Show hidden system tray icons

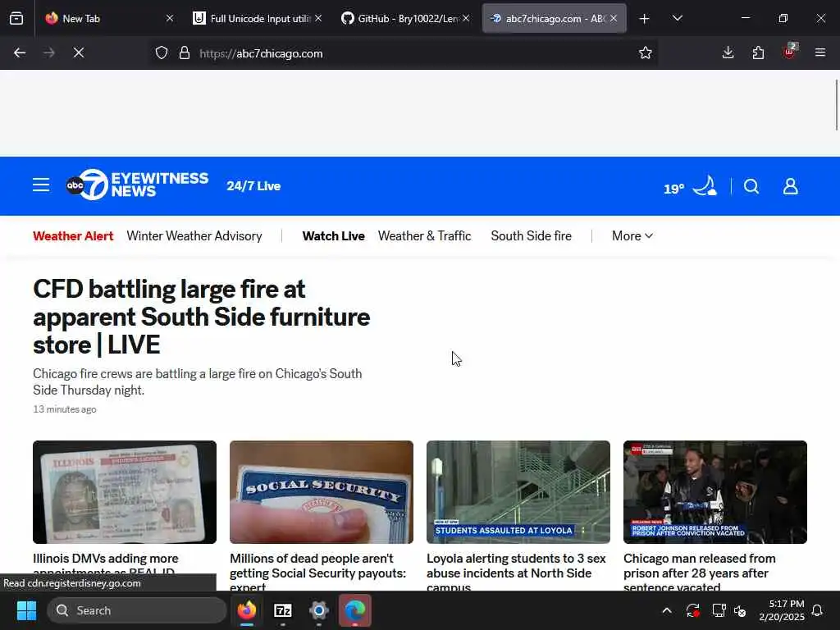pyautogui.click(x=667, y=610)
